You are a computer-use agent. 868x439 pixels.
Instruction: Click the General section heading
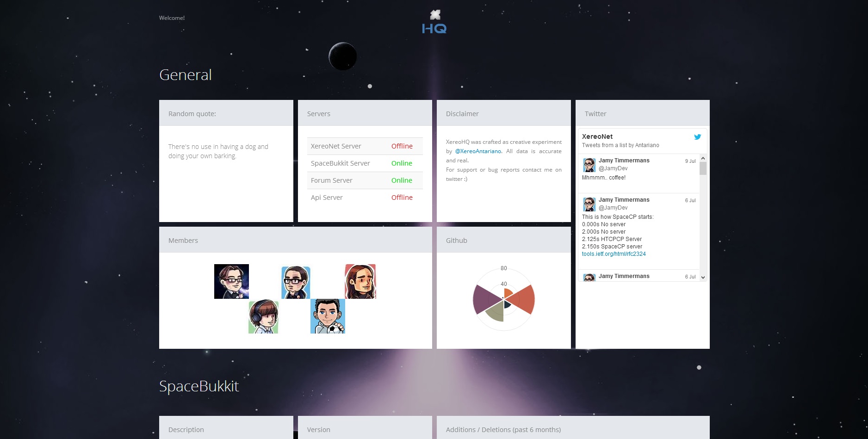[185, 75]
